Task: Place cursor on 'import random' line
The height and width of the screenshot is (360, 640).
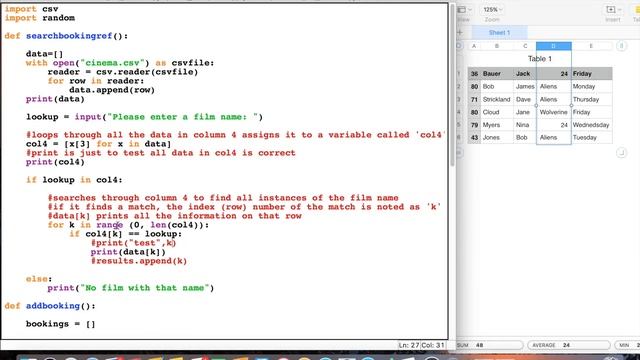Action: click(40, 18)
